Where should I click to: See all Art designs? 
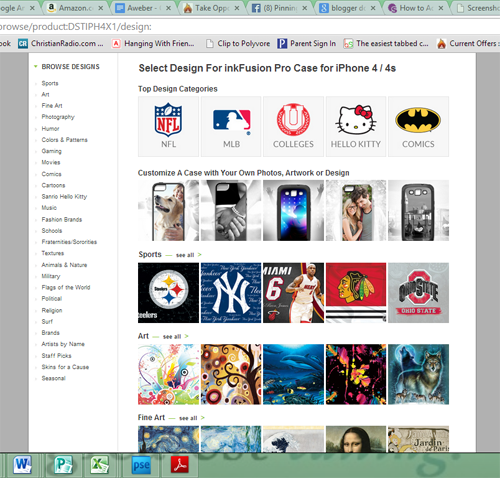click(x=176, y=336)
